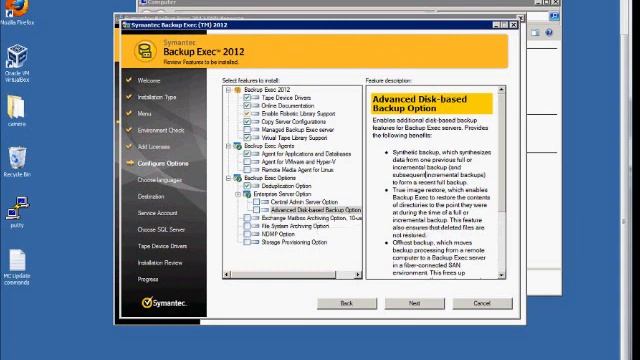Go to the Installation Type step
The height and width of the screenshot is (360, 640).
coord(157,97)
